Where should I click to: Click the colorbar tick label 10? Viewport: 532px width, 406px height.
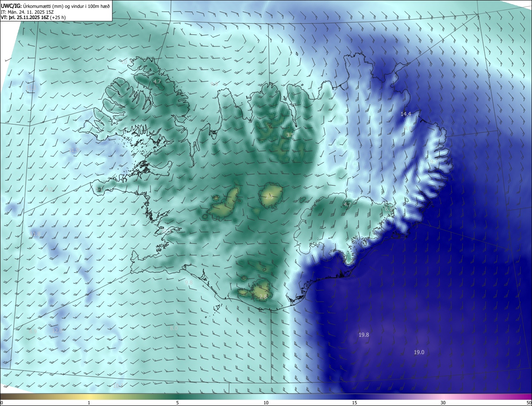[266, 403]
